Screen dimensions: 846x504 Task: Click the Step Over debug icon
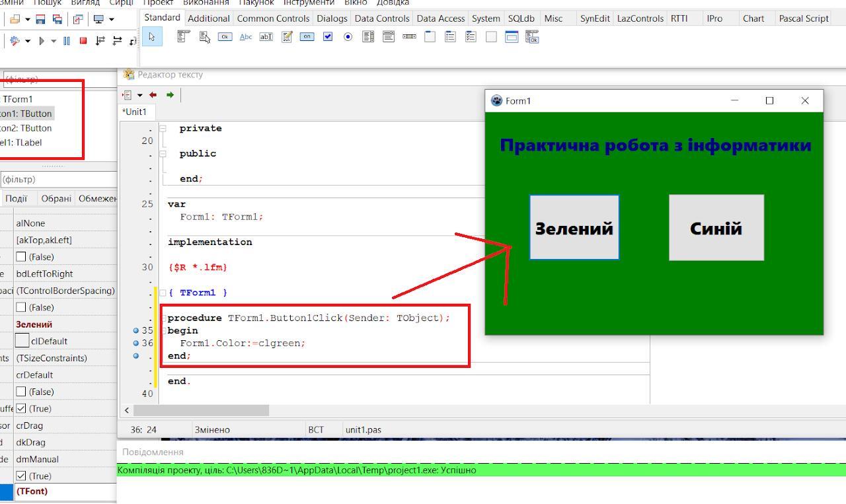pyautogui.click(x=117, y=41)
